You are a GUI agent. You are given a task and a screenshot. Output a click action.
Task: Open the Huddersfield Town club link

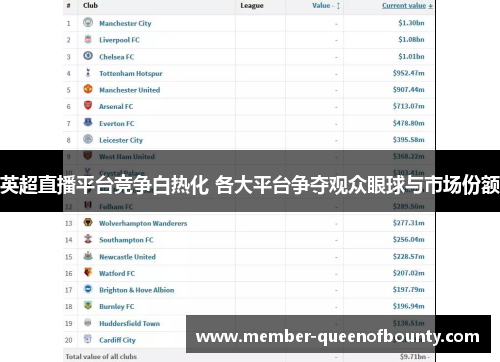[130, 323]
